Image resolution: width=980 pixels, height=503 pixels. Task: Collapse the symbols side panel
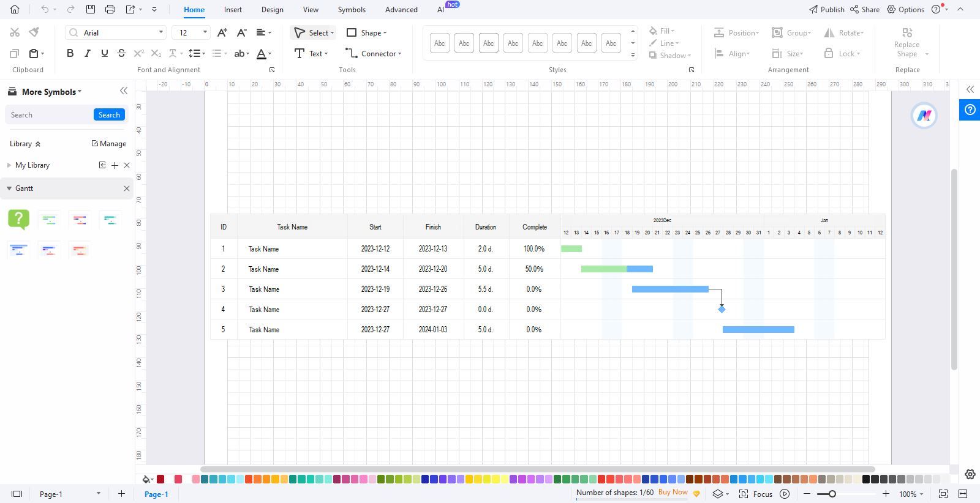pos(124,91)
